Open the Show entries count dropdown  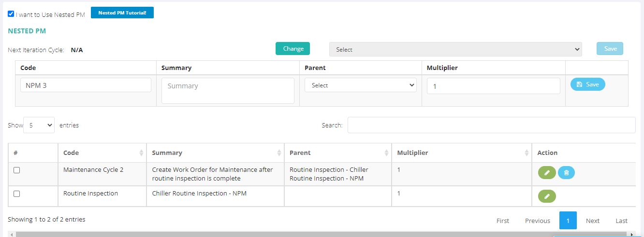(x=39, y=125)
